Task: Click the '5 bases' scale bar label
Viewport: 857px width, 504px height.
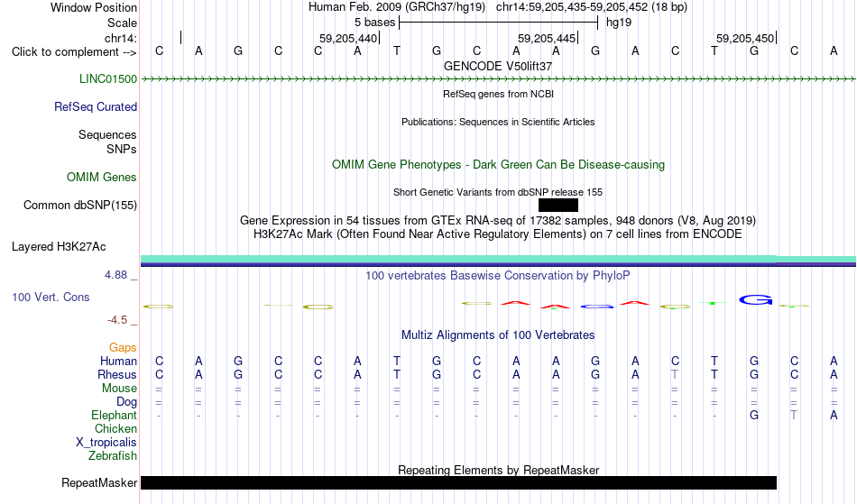Action: (x=375, y=23)
